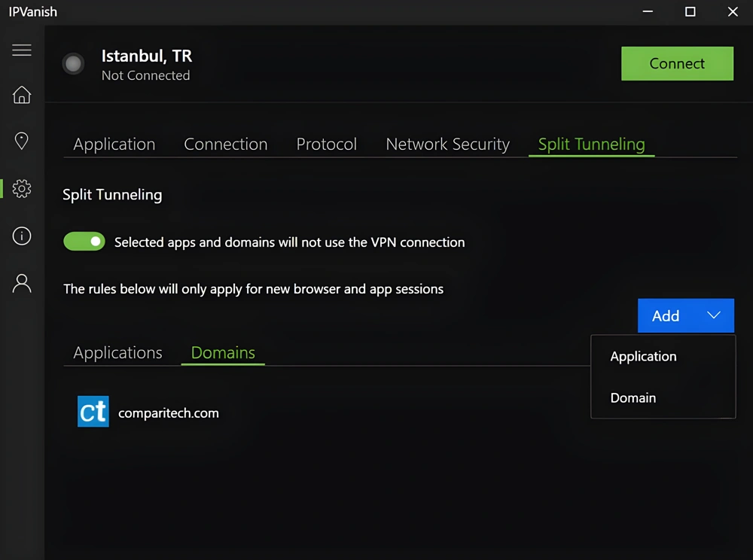Open the Account profile icon
The width and height of the screenshot is (753, 560).
(22, 284)
